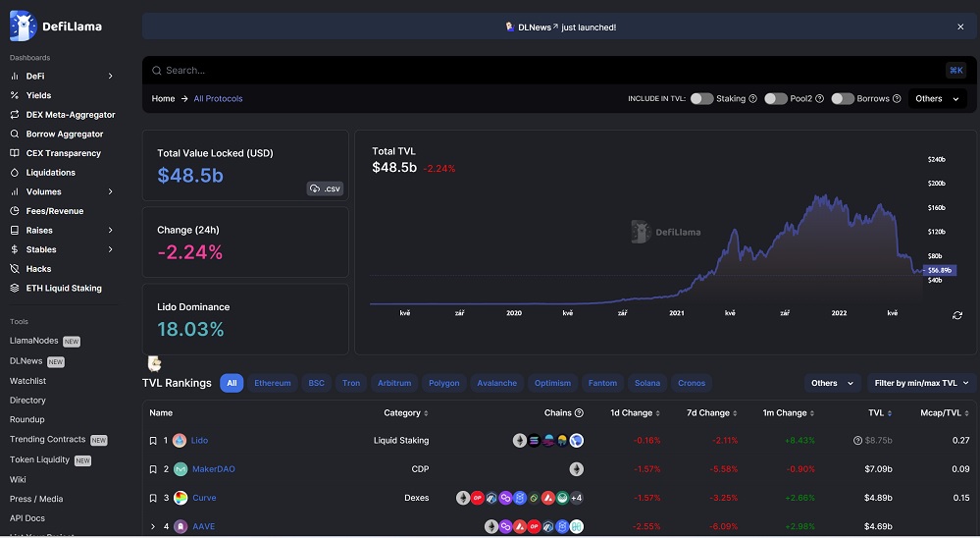The width and height of the screenshot is (980, 538).
Task: Enable the Staking toggle
Action: pyautogui.click(x=701, y=99)
